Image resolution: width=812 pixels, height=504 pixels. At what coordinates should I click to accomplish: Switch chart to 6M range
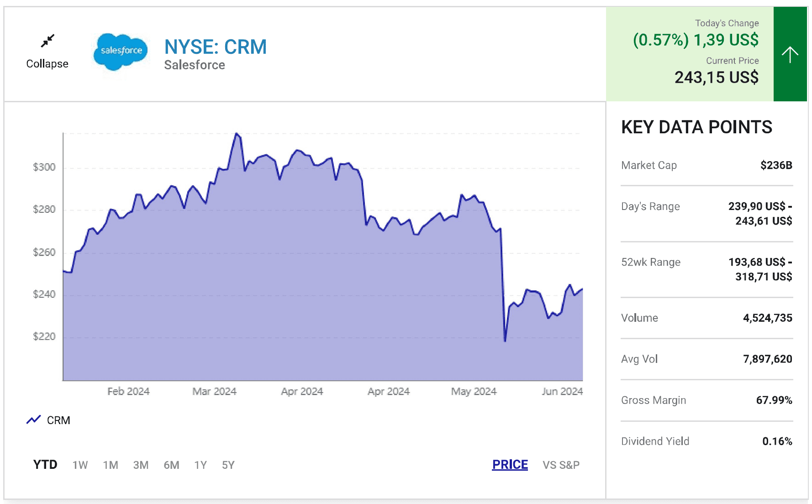[171, 465]
